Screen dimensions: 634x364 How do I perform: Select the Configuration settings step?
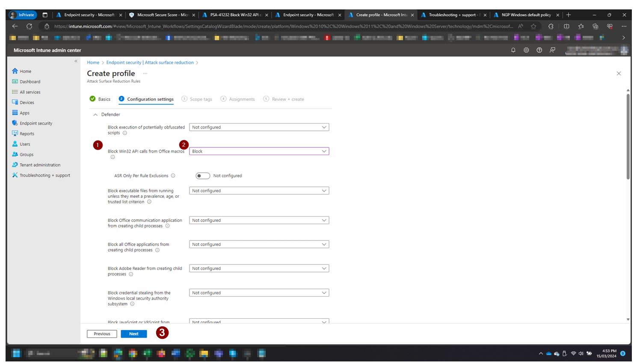coord(146,99)
